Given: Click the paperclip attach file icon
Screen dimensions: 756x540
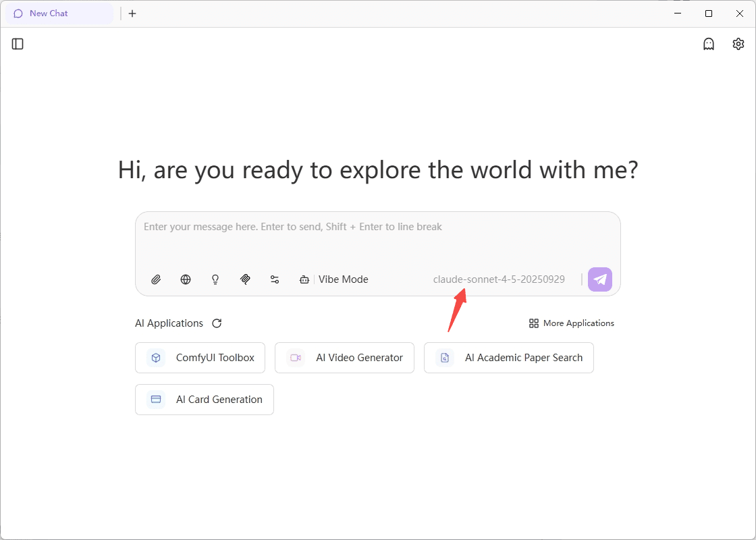Looking at the screenshot, I should 156,279.
